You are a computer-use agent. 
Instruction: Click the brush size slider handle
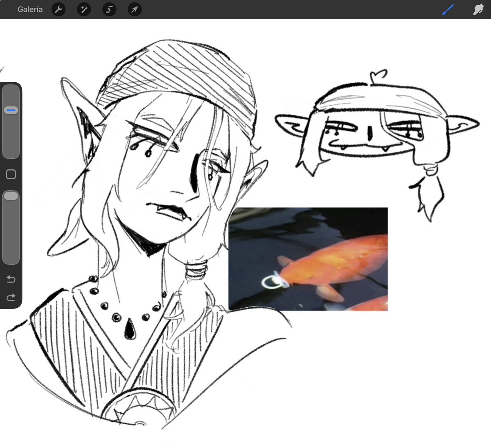point(11,110)
